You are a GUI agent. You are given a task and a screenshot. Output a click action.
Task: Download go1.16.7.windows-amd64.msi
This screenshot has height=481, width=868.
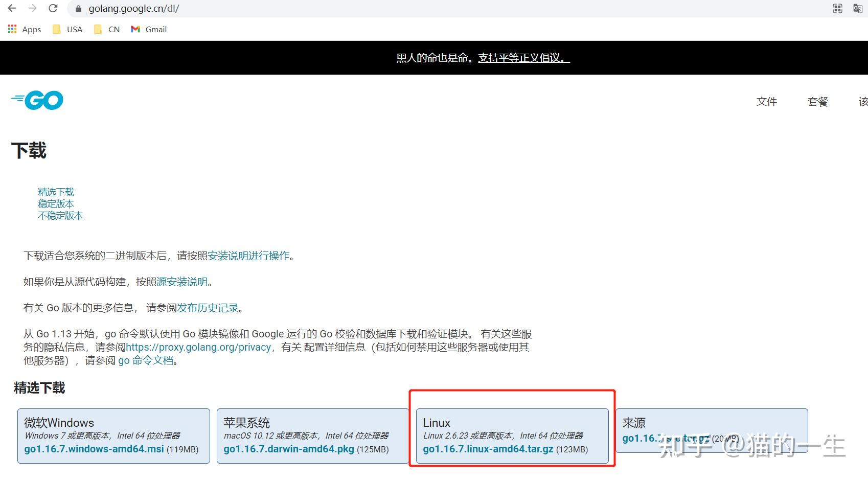tap(94, 449)
